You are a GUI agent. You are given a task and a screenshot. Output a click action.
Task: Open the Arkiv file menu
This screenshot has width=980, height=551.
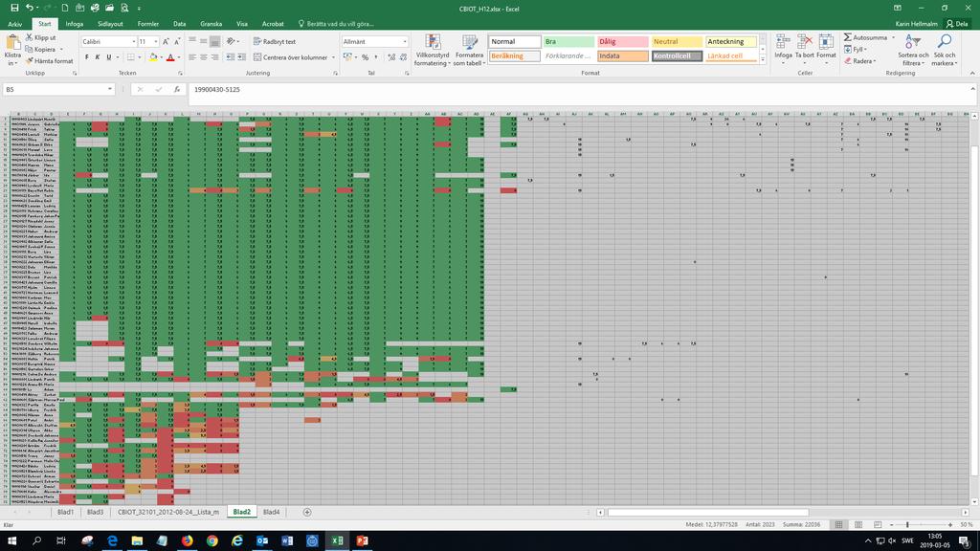15,24
